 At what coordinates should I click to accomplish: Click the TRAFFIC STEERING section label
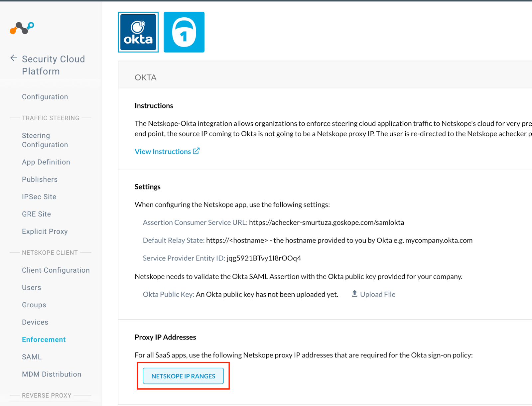coord(51,118)
